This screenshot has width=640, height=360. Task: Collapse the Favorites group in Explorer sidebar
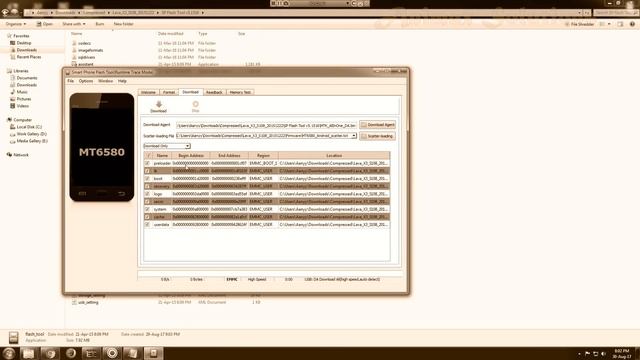point(18,36)
